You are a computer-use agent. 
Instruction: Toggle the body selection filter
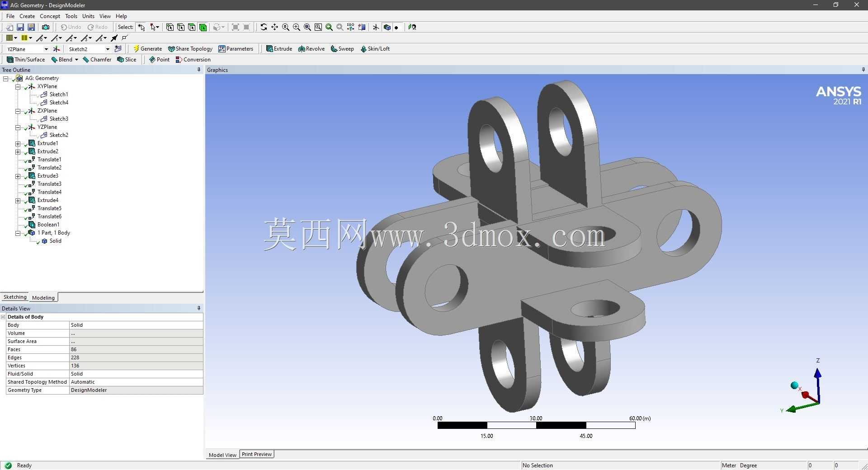pyautogui.click(x=203, y=27)
